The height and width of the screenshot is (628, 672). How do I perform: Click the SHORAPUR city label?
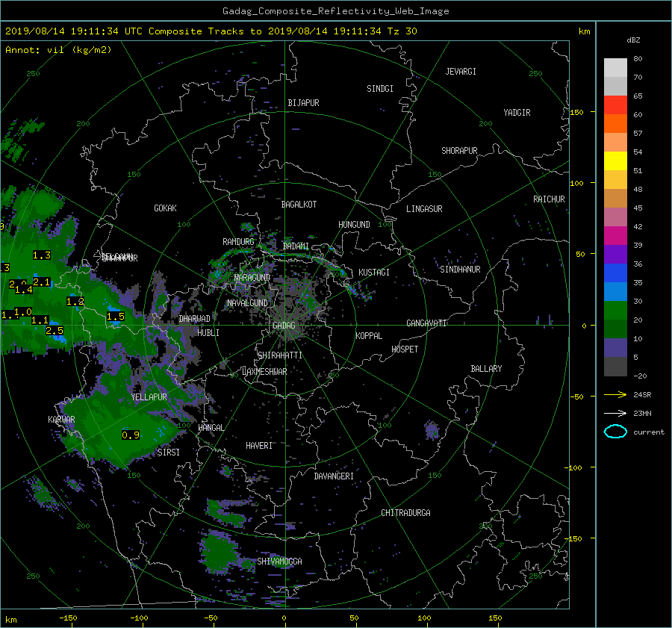[x=459, y=151]
